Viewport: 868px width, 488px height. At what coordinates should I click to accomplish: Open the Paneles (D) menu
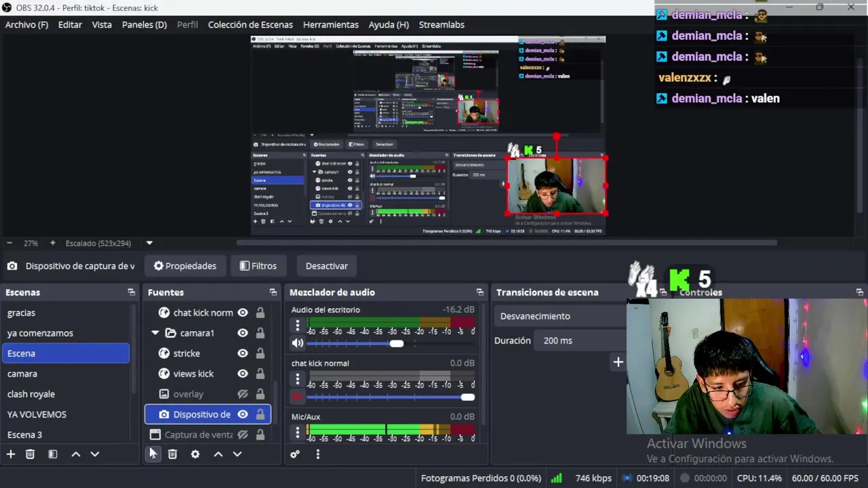click(x=144, y=24)
